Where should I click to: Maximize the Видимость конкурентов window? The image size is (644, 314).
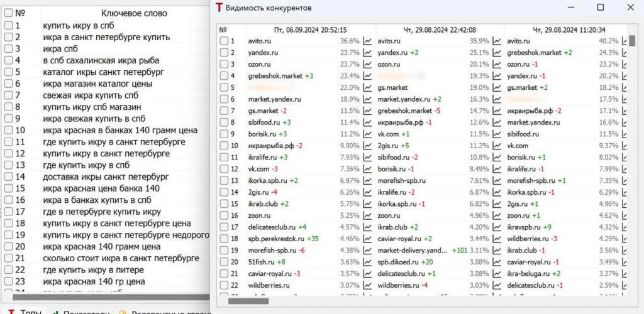[x=601, y=8]
